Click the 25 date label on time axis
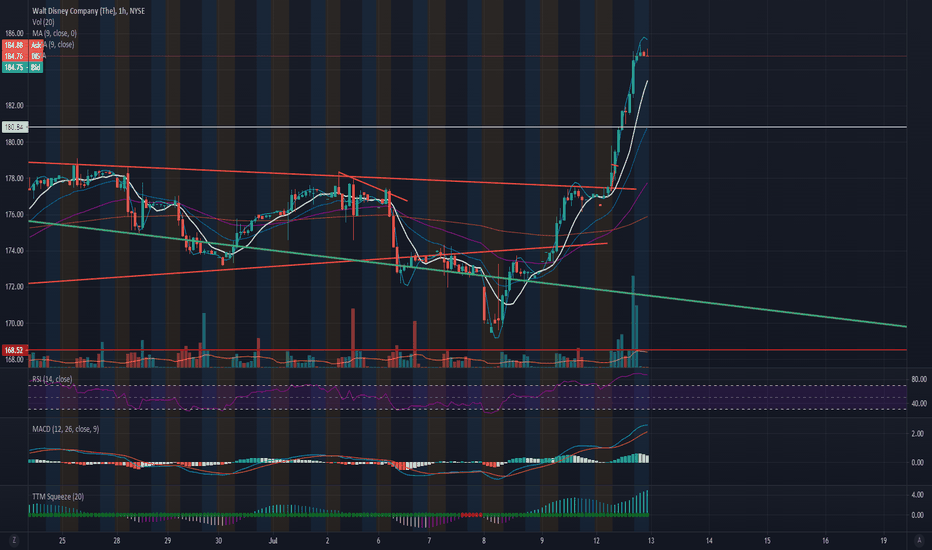The width and height of the screenshot is (932, 550). (62, 540)
